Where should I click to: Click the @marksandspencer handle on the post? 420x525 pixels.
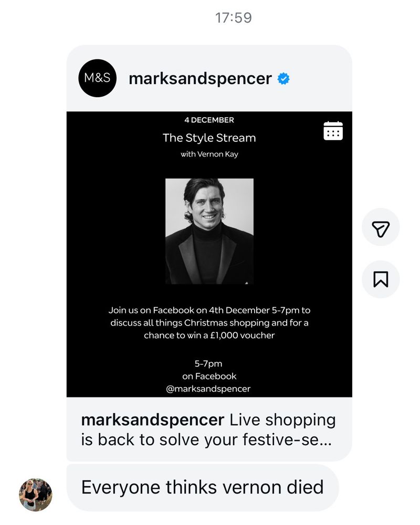[208, 389]
